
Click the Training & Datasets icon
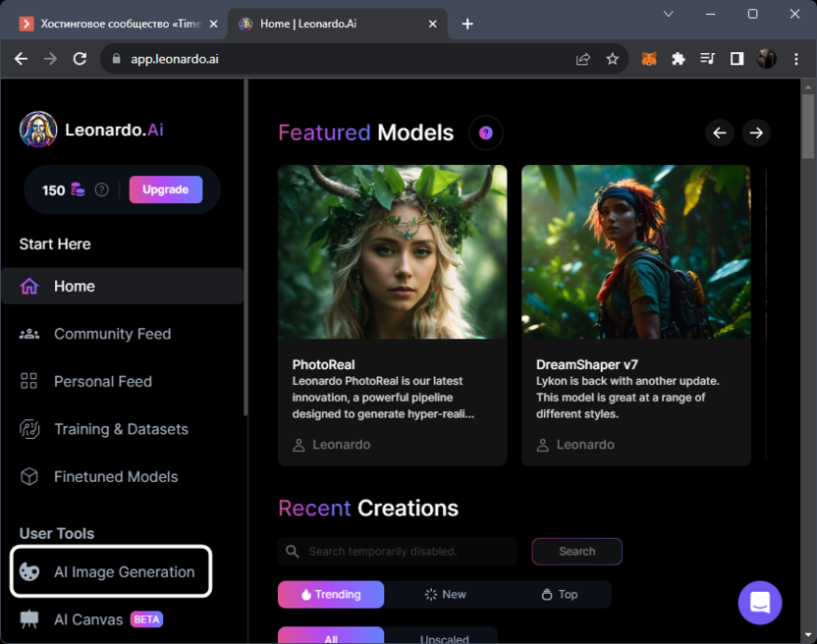(x=29, y=429)
